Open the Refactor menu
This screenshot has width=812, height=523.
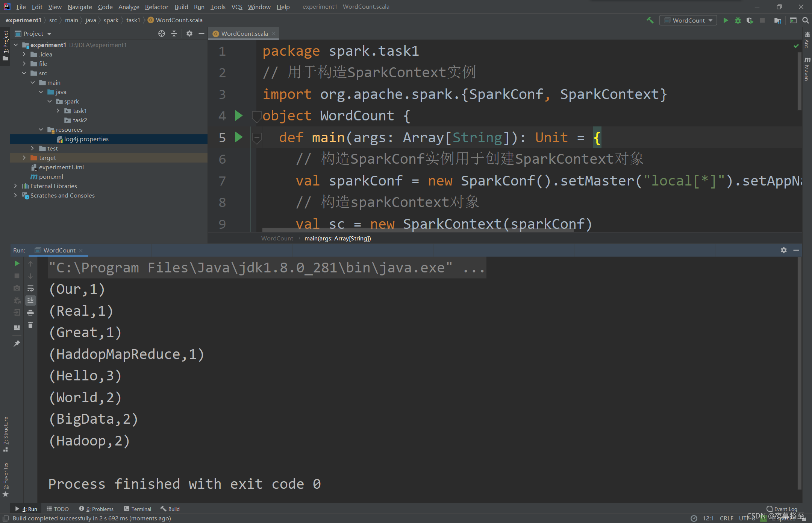point(156,7)
